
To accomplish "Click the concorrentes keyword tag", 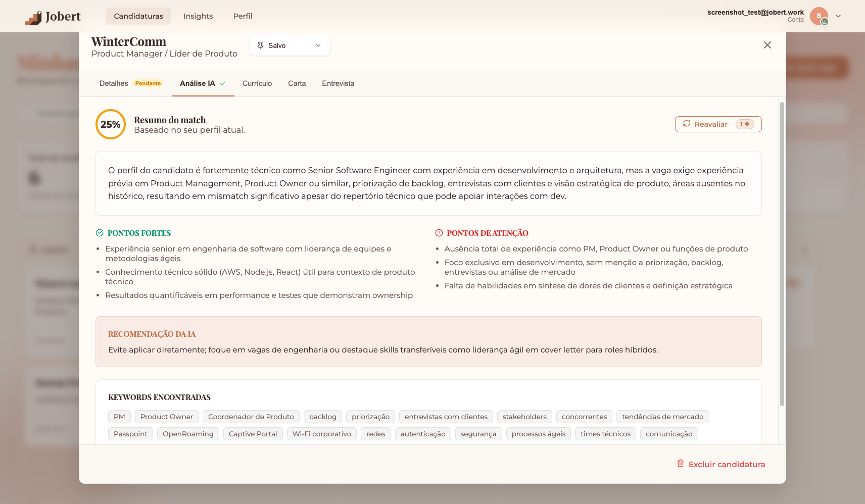I will pos(585,417).
